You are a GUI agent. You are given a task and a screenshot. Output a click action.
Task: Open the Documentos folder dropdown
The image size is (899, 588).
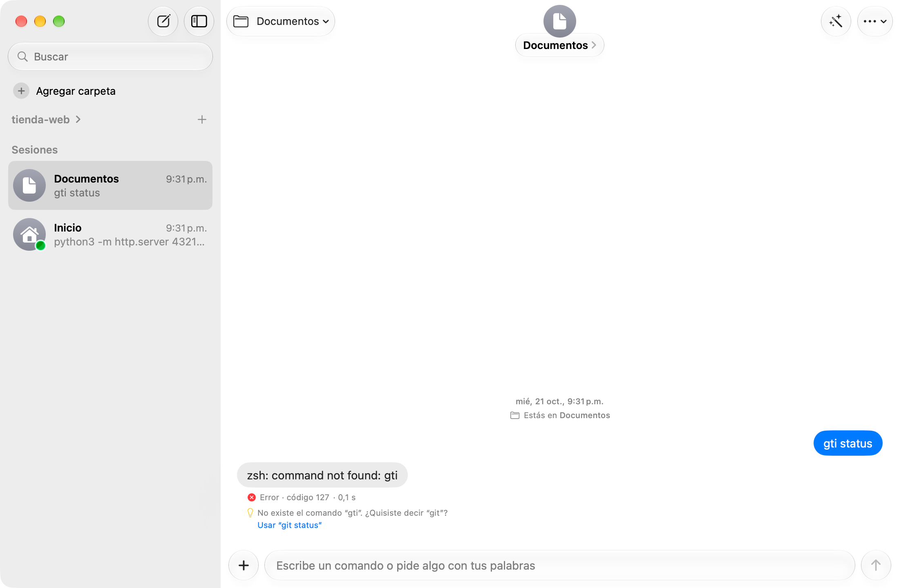point(281,21)
